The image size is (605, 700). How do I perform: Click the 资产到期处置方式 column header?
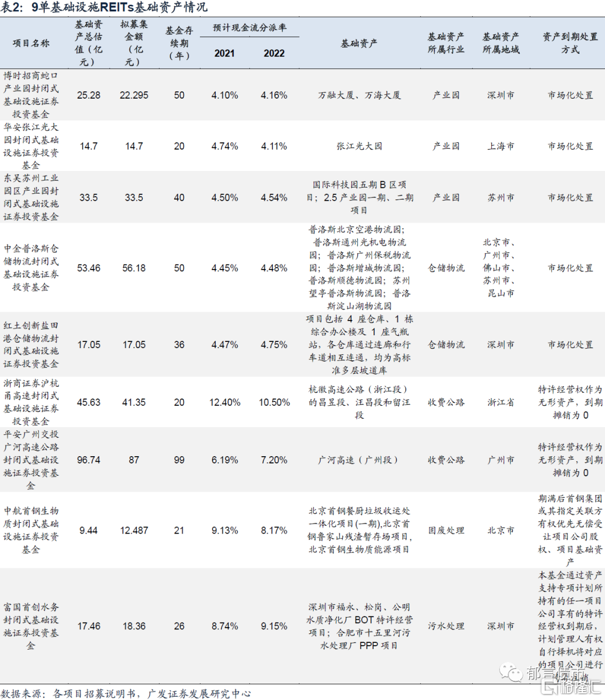point(570,43)
